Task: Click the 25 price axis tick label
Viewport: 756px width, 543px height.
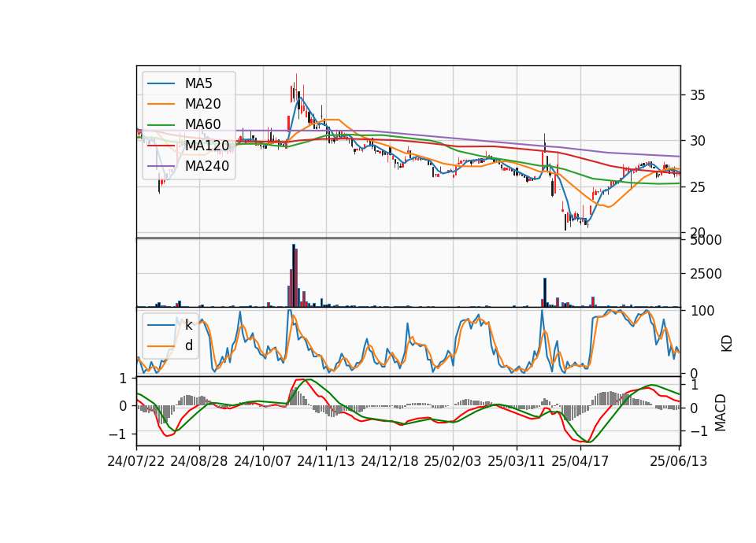Action: point(697,187)
